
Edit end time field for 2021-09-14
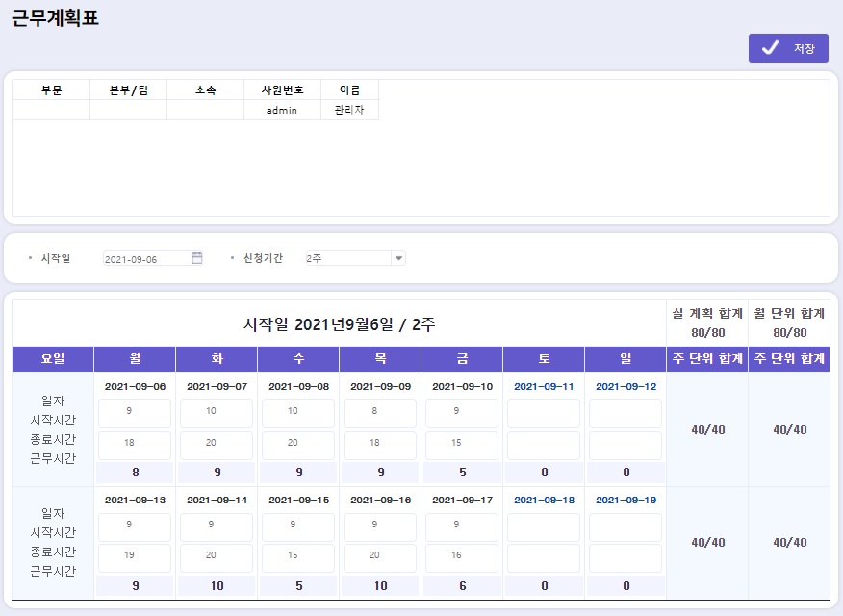coord(217,558)
